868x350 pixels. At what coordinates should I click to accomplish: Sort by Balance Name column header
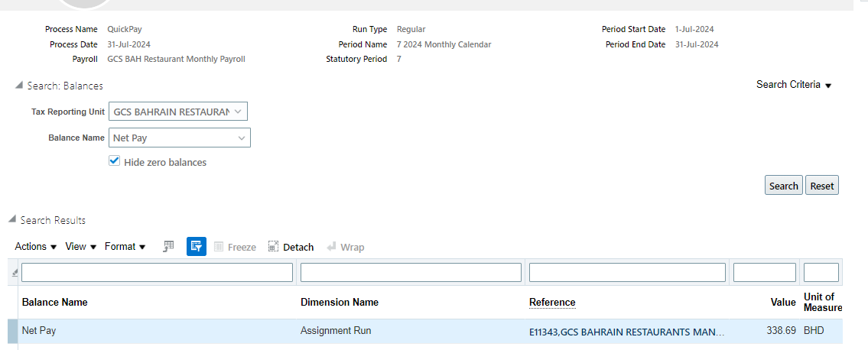55,302
